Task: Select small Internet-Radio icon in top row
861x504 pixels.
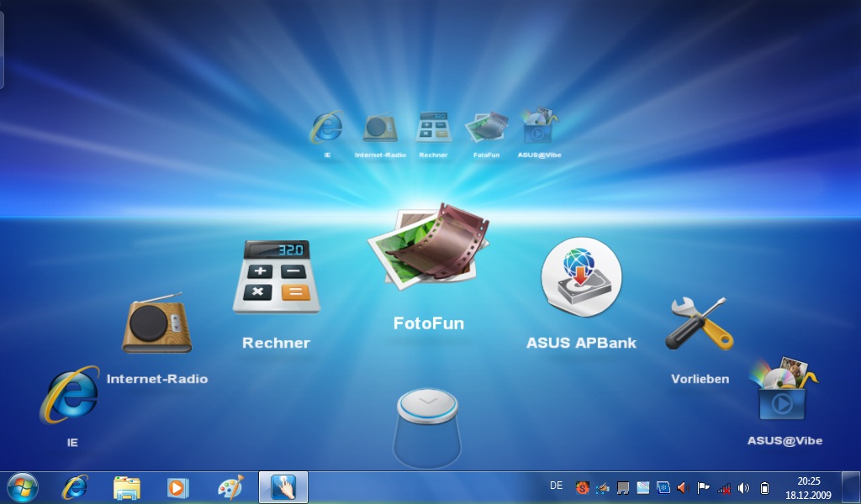Action: tap(380, 127)
